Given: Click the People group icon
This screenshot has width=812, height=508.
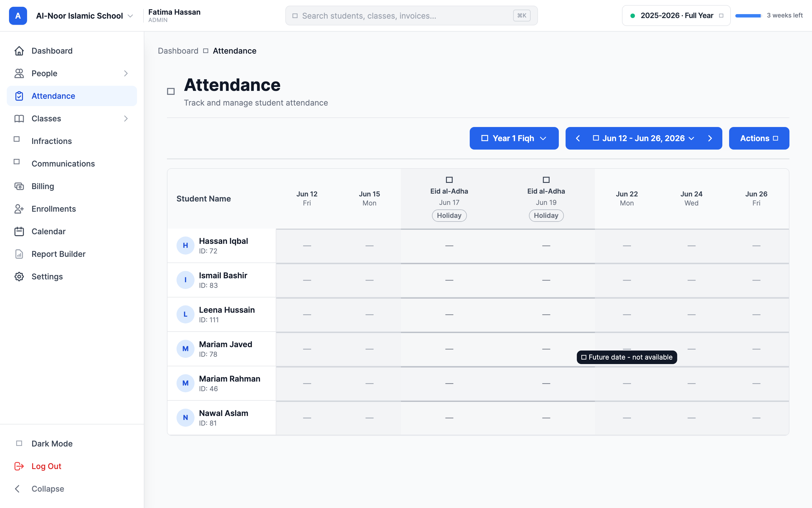Looking at the screenshot, I should tap(19, 73).
